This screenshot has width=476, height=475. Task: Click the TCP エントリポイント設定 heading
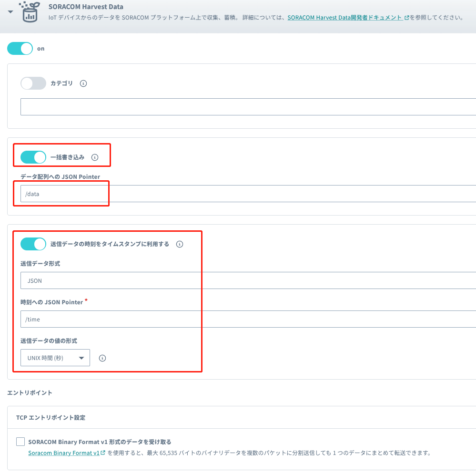point(51,418)
